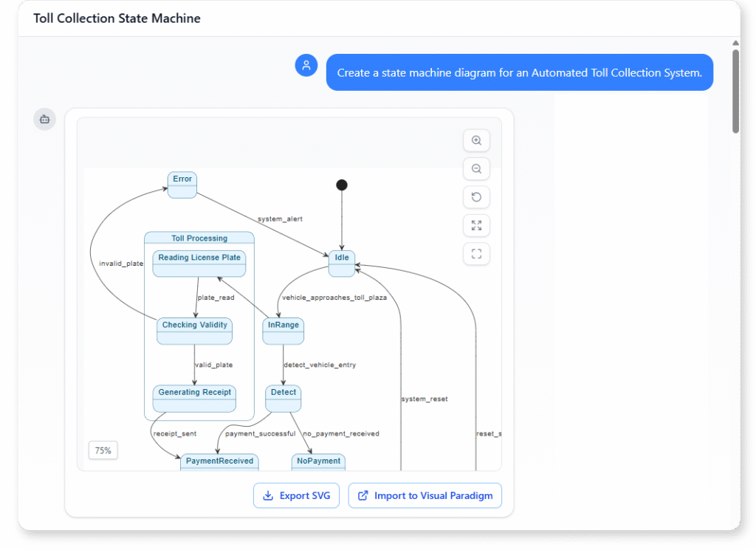Zoom out of the diagram
Image resolution: width=756 pixels, height=550 pixels.
(476, 168)
